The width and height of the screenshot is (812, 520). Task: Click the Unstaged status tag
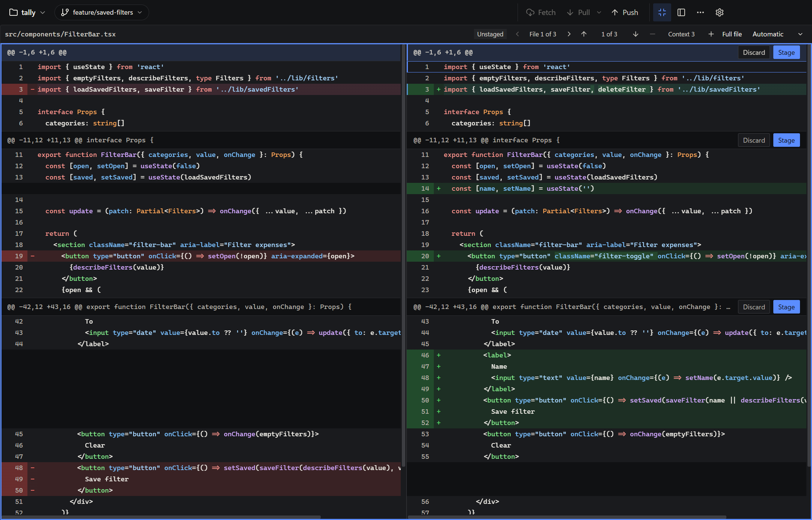(490, 34)
